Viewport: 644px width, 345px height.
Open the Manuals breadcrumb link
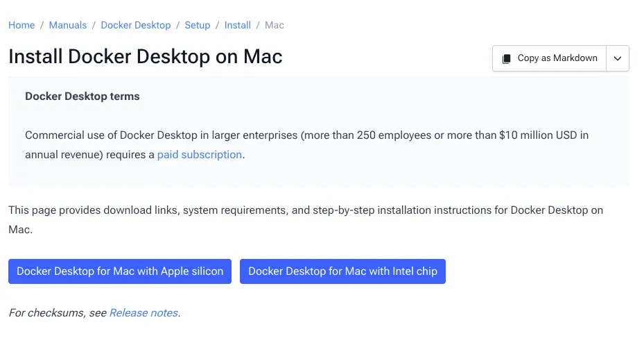tap(68, 25)
